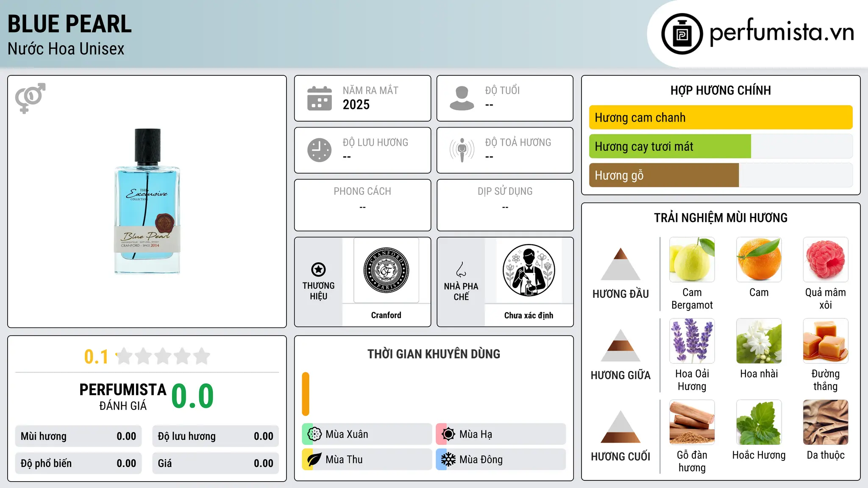This screenshot has width=868, height=488.
Task: Click the sun icon for Mùa Hạ
Action: (448, 434)
